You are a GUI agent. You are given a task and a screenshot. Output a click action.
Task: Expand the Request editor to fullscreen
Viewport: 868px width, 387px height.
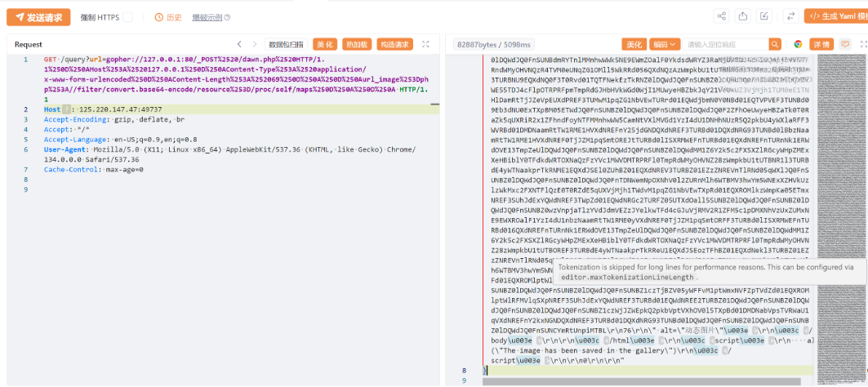[425, 44]
